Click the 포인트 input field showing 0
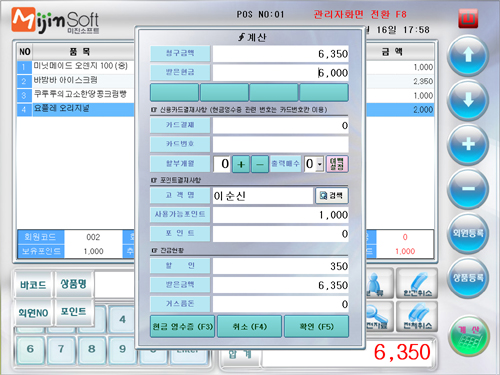 [281, 234]
